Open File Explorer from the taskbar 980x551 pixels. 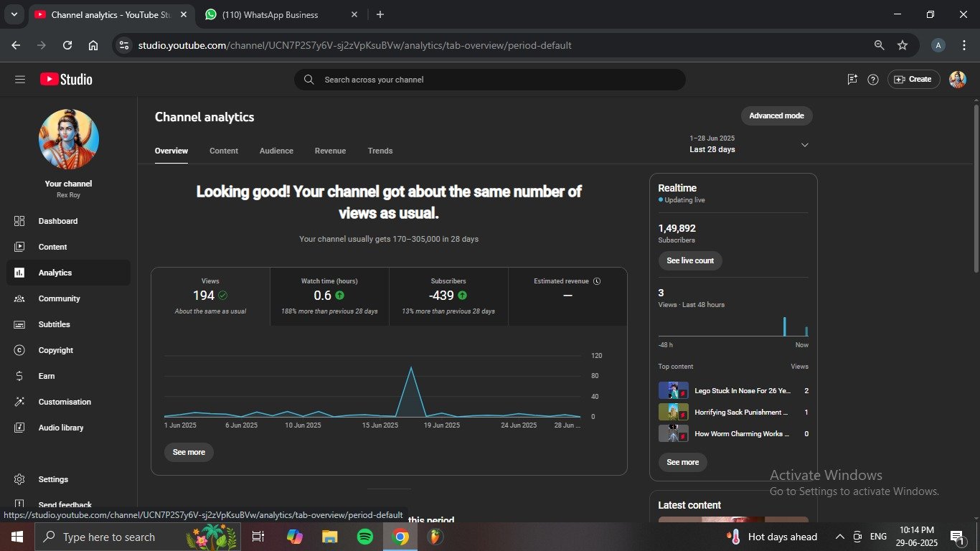point(330,537)
